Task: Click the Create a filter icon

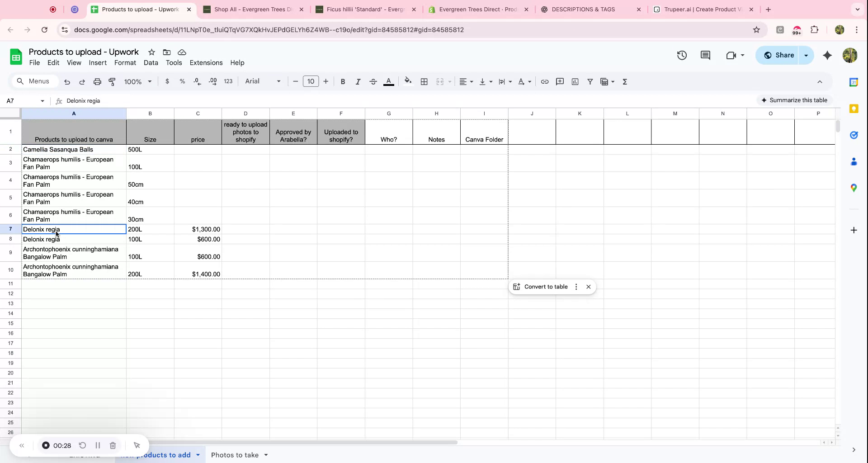Action: click(590, 82)
